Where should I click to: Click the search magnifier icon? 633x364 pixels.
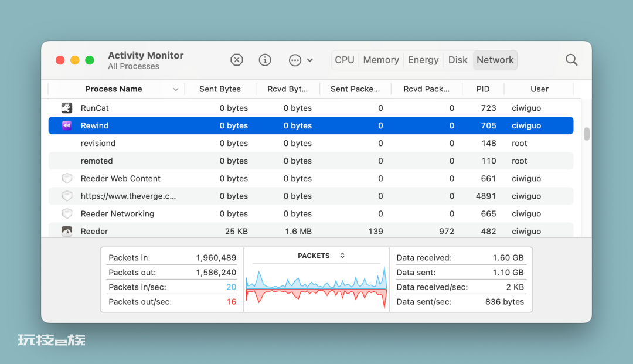coord(571,60)
